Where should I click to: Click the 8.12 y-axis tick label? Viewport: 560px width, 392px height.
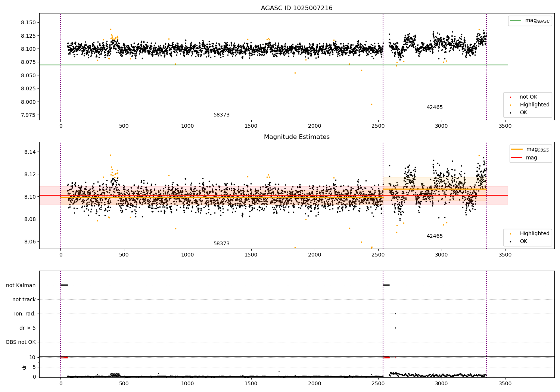pos(30,174)
